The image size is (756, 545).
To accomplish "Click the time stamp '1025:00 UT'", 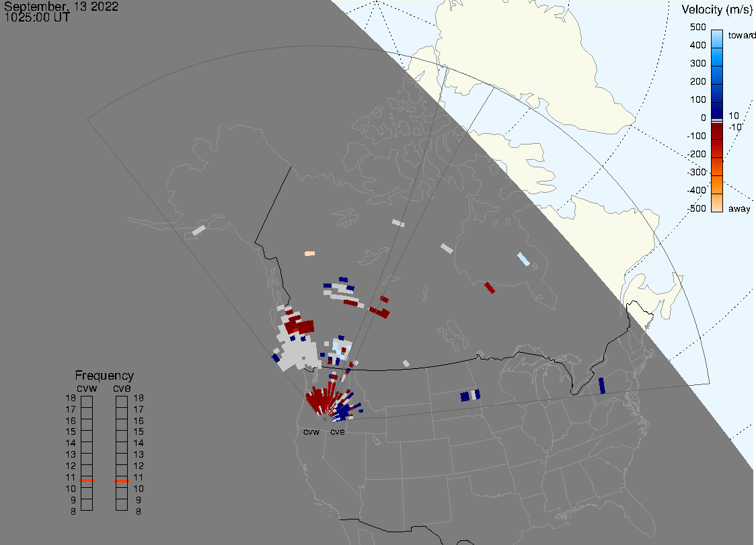I will tap(37, 17).
